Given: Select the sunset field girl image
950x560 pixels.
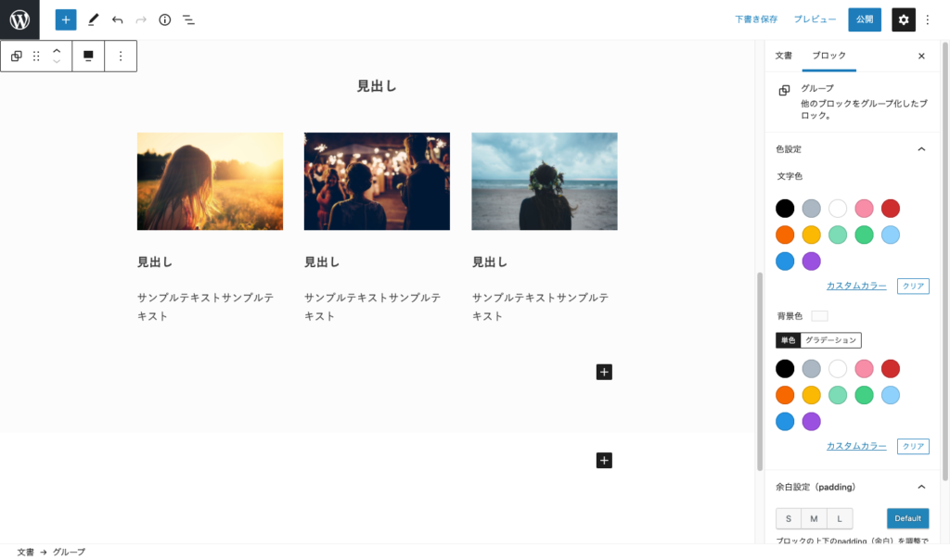Looking at the screenshot, I should pos(210,181).
